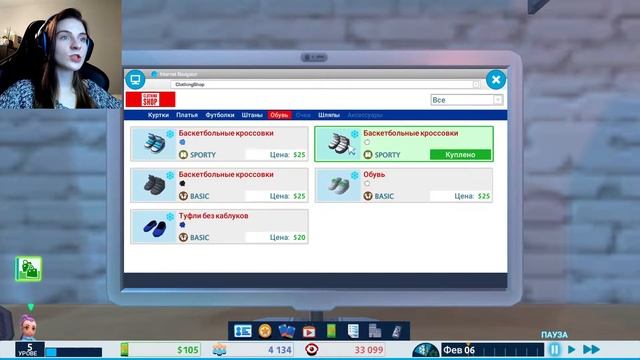Open the document list icon
Image resolution: width=640 pixels, height=360 pixels.
point(353,331)
